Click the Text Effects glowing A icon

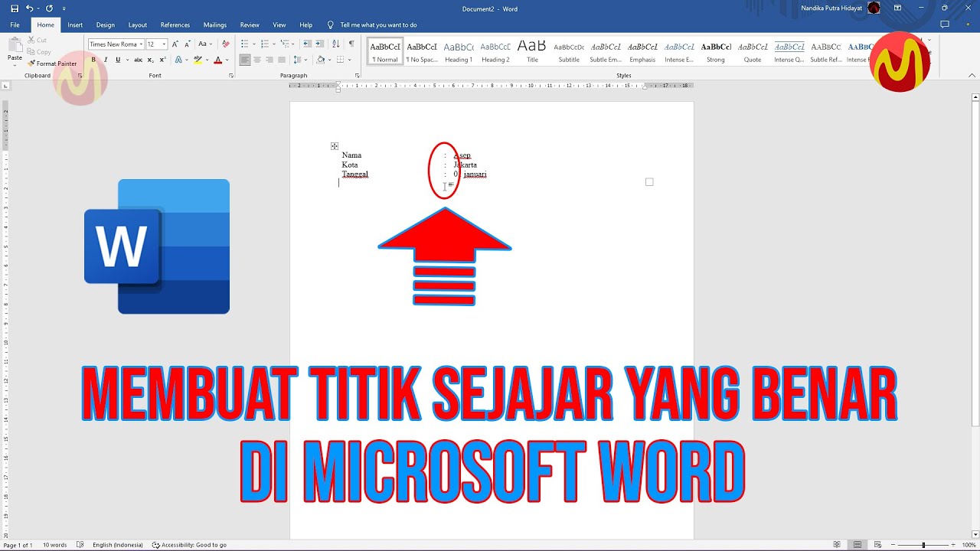178,60
